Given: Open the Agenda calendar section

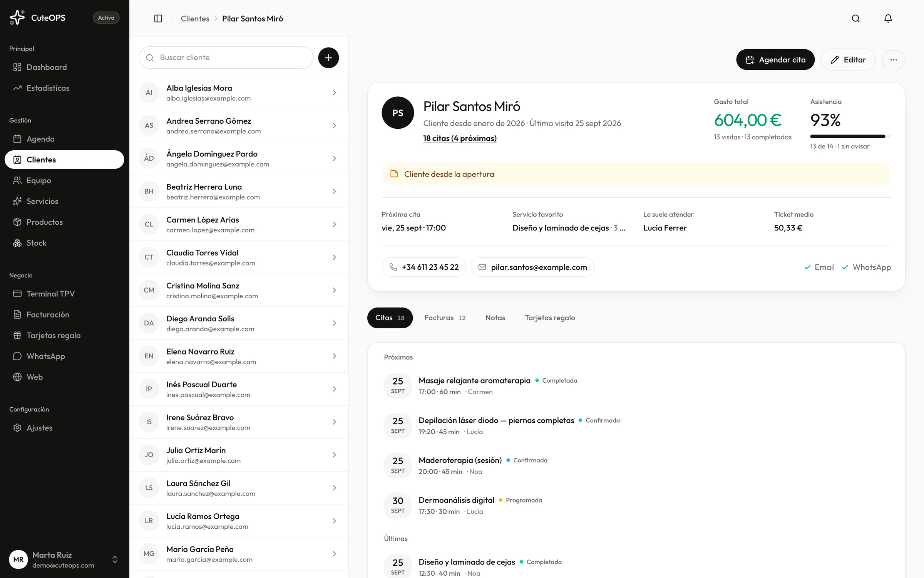Looking at the screenshot, I should point(64,139).
